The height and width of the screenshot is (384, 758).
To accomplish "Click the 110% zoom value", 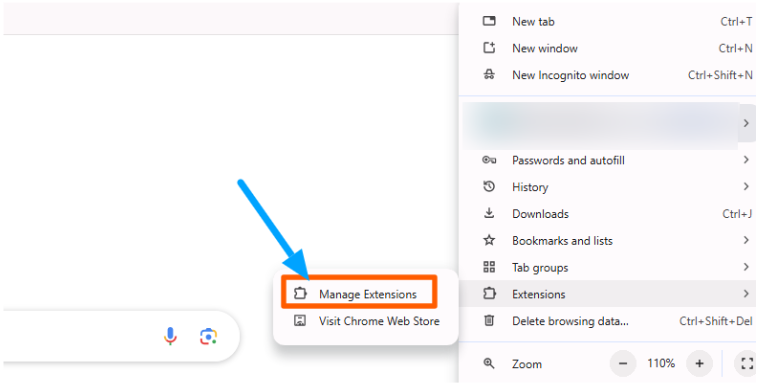I will (x=661, y=363).
